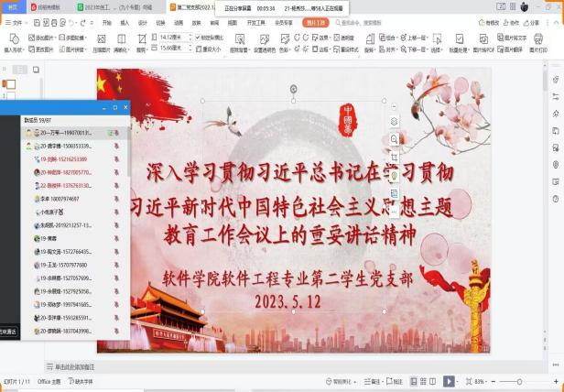Toggle the lock aspect ratio checkbox
This screenshot has width=564, height=392.
(199, 37)
